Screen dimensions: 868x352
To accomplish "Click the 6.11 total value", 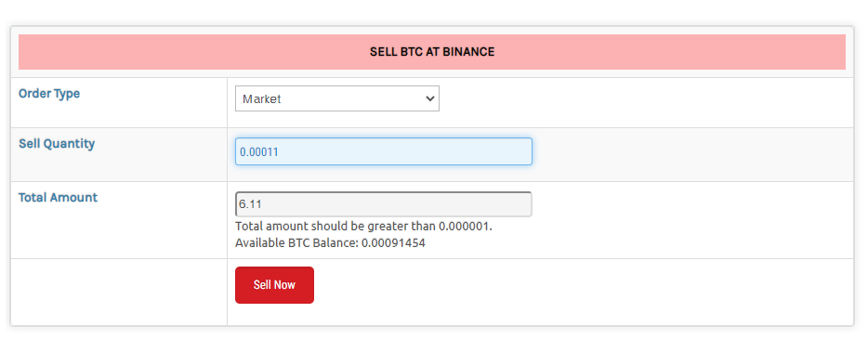I will [250, 204].
